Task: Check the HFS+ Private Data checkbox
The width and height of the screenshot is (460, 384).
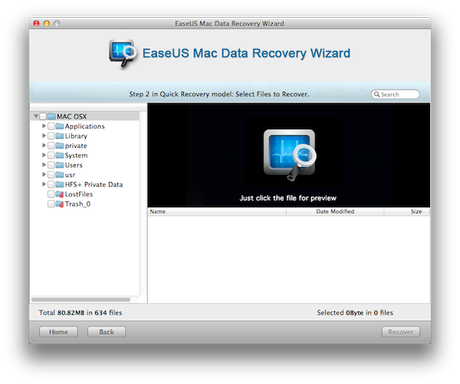Action: click(51, 184)
